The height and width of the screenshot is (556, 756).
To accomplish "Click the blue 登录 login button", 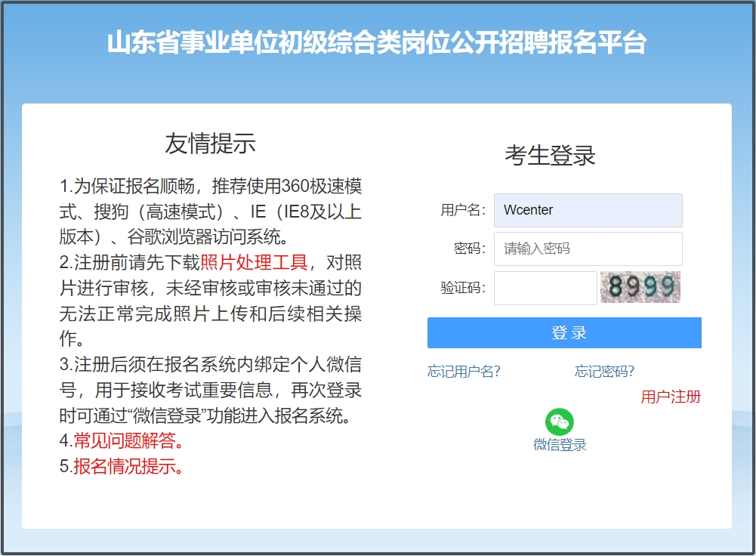I will click(x=564, y=332).
